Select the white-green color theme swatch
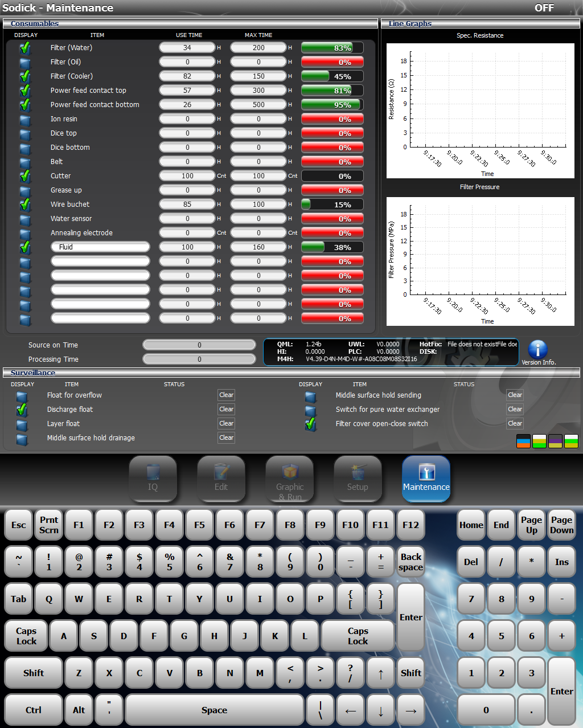The height and width of the screenshot is (728, 583). coord(539,441)
